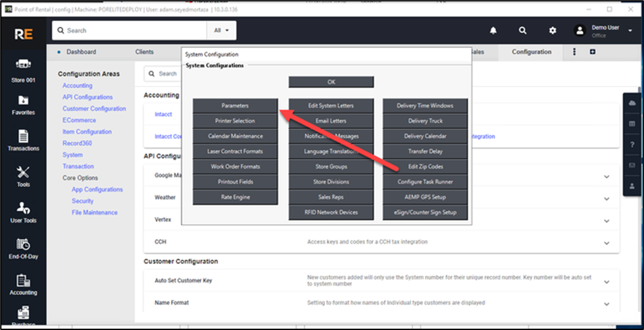Viewport: 644px width, 330px height.
Task: Expand the CCH configuration row
Action: tap(606, 242)
